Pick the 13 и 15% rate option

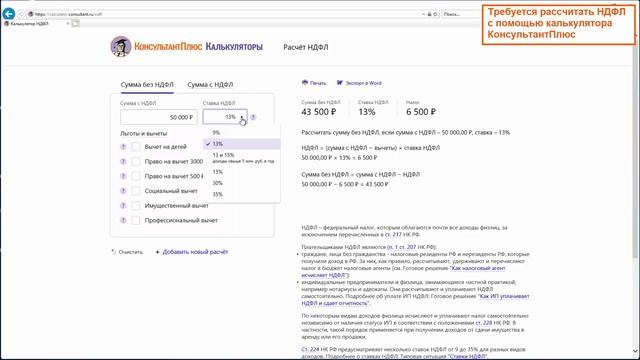tap(242, 158)
